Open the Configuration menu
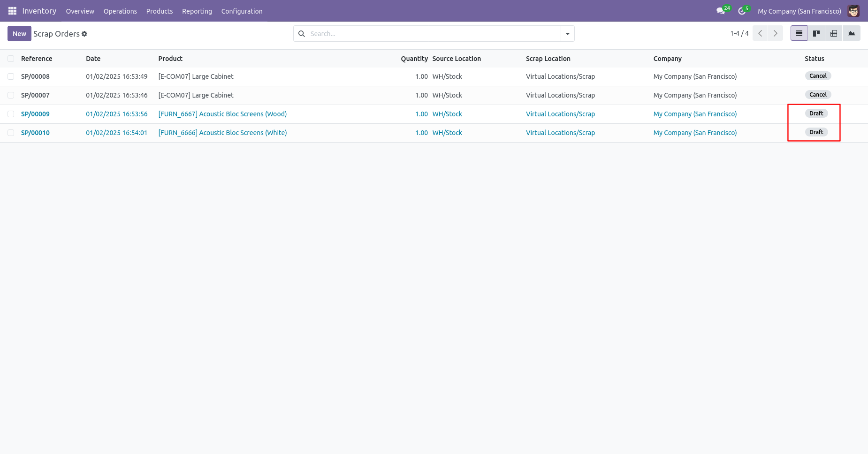 (x=242, y=11)
